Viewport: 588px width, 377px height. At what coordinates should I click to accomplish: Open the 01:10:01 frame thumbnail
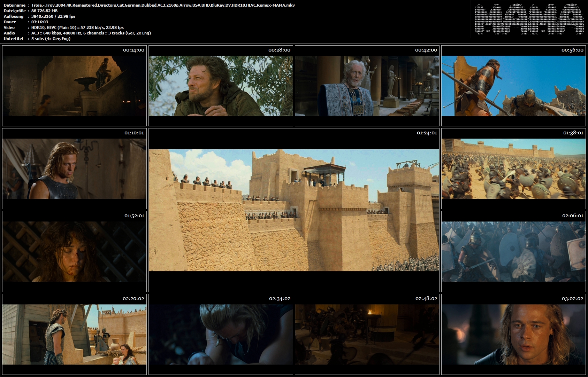[74, 168]
